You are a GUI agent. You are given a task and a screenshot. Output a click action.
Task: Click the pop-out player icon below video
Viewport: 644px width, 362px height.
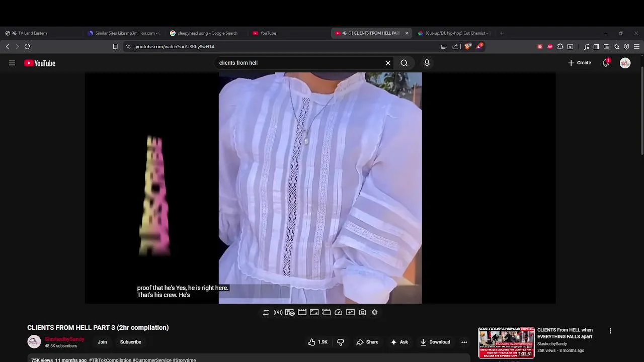[x=326, y=312]
